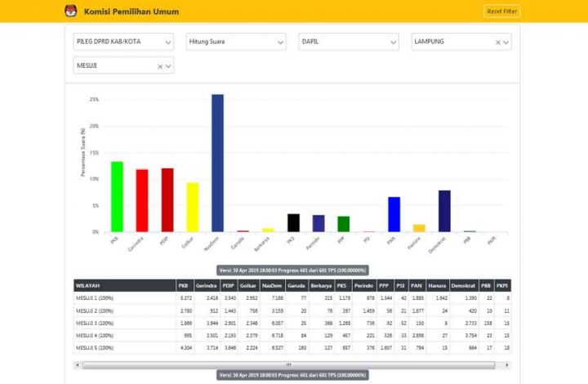Viewport: 588px width, 384px height.
Task: Click the blue PAN bar in the chart
Action: click(x=394, y=214)
